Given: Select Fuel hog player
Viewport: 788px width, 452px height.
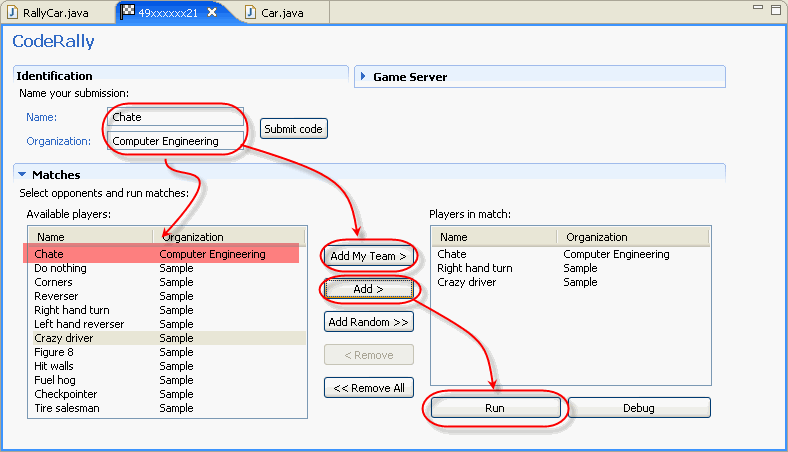Looking at the screenshot, I should click(169, 380).
